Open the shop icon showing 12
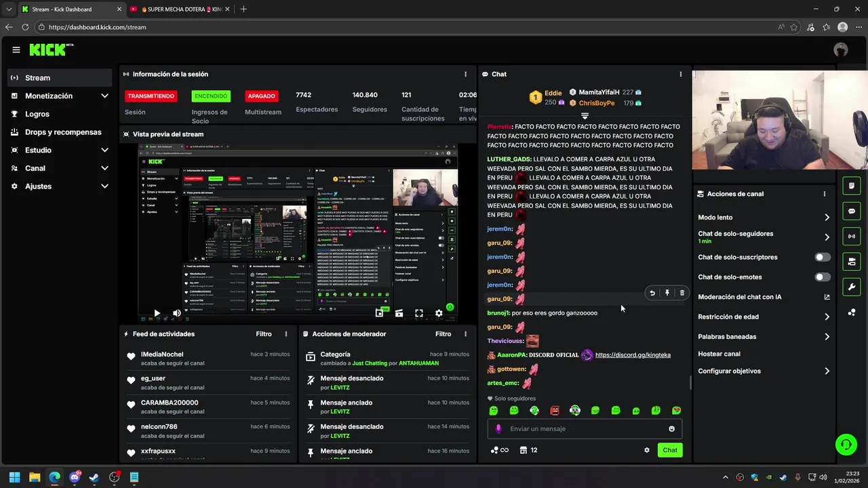The width and height of the screenshot is (868, 488). pos(529,450)
